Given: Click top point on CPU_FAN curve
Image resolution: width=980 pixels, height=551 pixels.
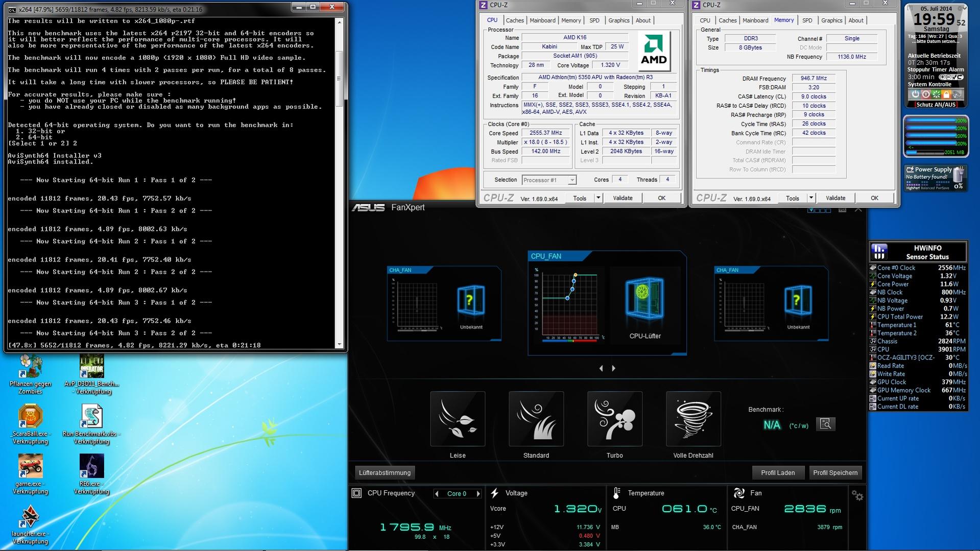Looking at the screenshot, I should pyautogui.click(x=576, y=275).
